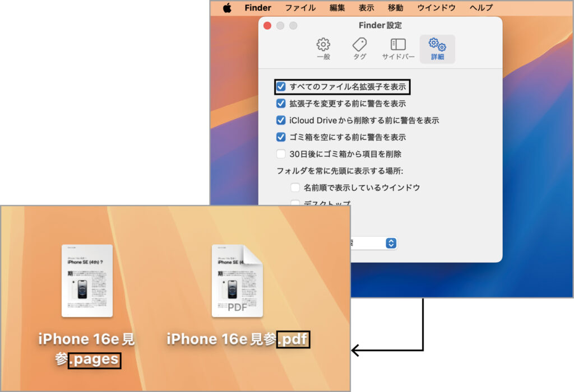
Task: Switch to the サイドバー settings tab
Action: [x=399, y=49]
